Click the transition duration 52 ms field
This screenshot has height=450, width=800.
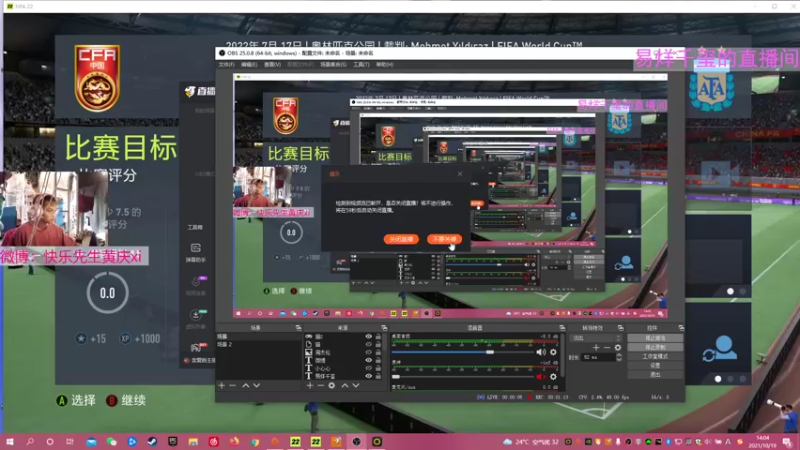coord(598,358)
